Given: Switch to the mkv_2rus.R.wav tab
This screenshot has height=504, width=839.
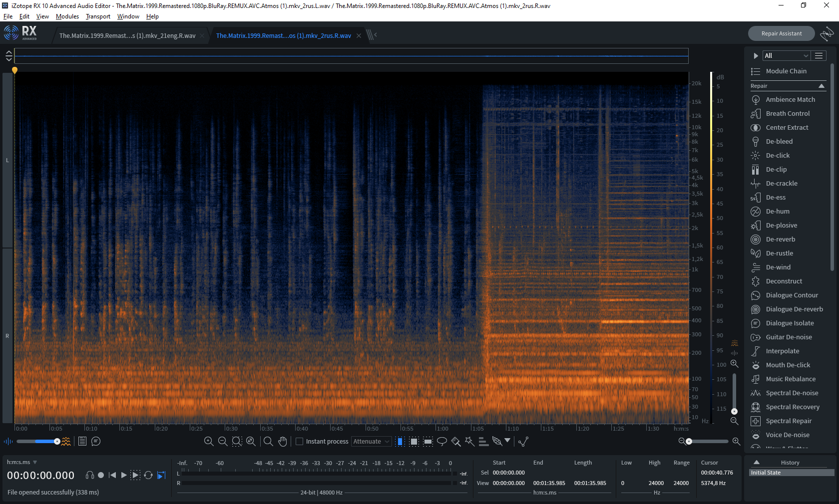Looking at the screenshot, I should click(x=283, y=36).
